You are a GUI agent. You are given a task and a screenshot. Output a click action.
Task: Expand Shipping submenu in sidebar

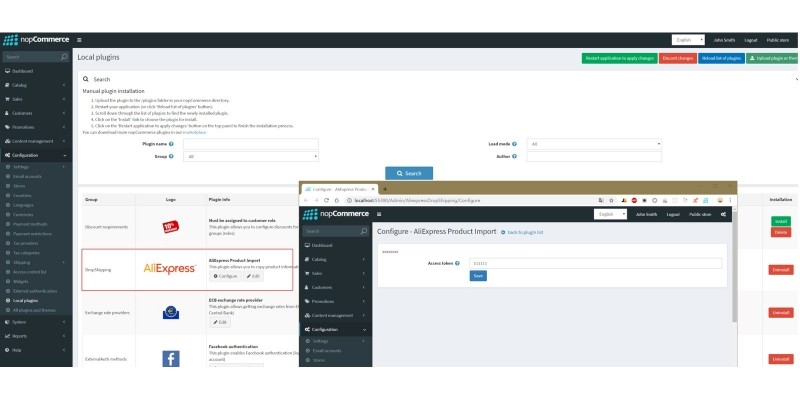coord(35,262)
